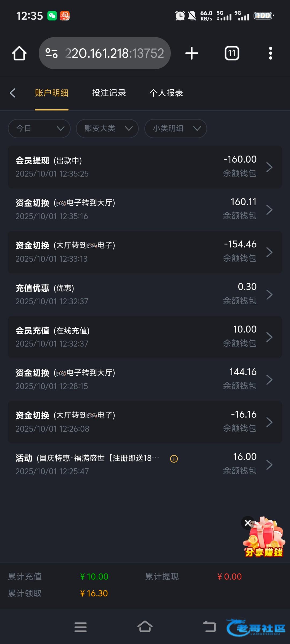Screen dimensions: 290x644
Task: Close the 分享赚钱 floating gift banner
Action: (x=248, y=523)
